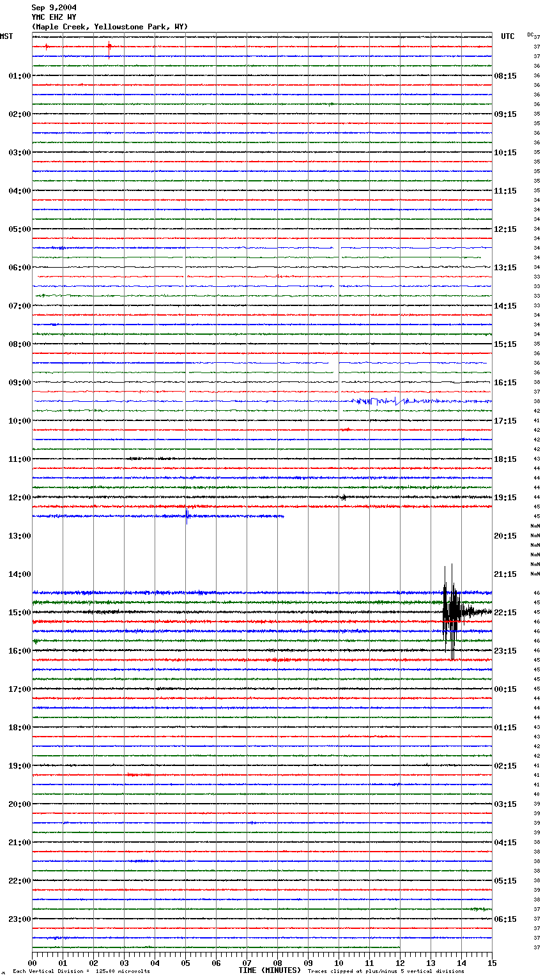Select the '19:00' MST hour label
The width and height of the screenshot is (543, 980).
(20, 766)
